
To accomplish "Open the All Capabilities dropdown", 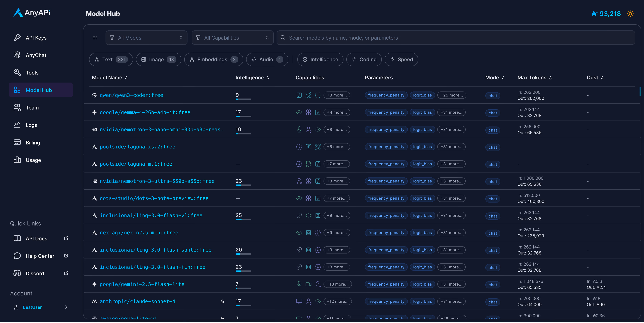I will point(233,38).
